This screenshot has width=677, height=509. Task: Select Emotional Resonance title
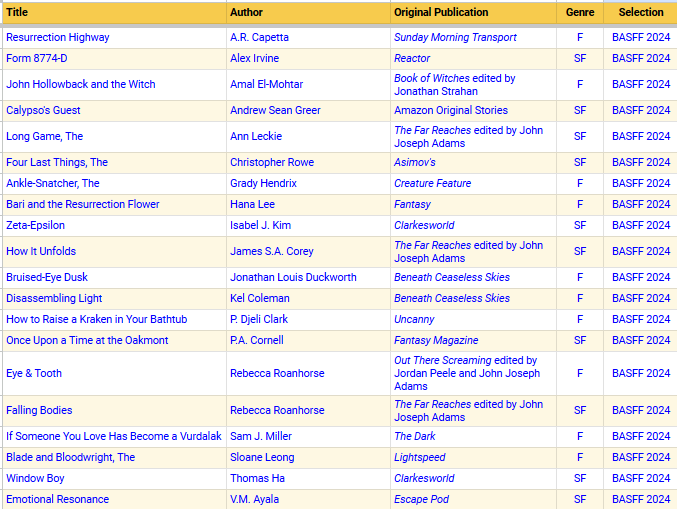click(57, 499)
